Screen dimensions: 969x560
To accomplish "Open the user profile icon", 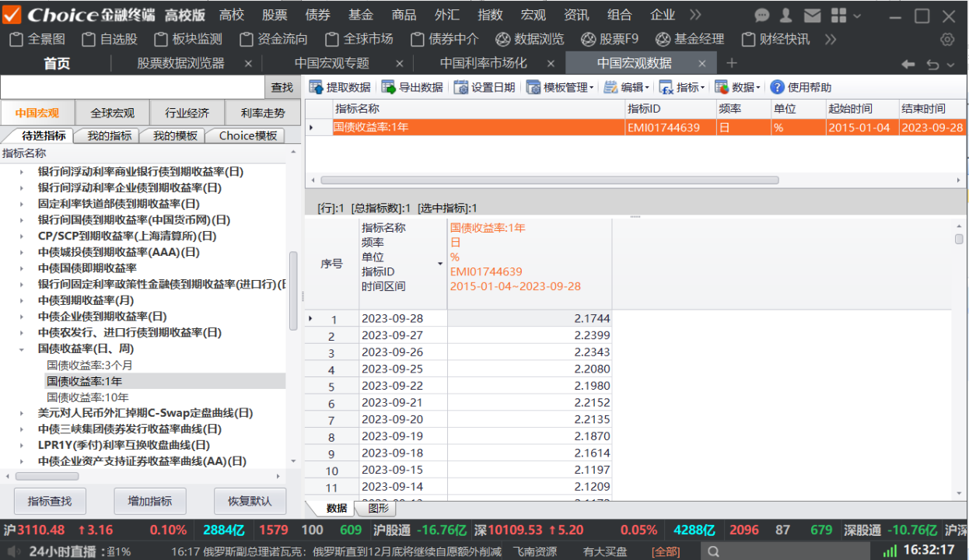I will [x=786, y=16].
